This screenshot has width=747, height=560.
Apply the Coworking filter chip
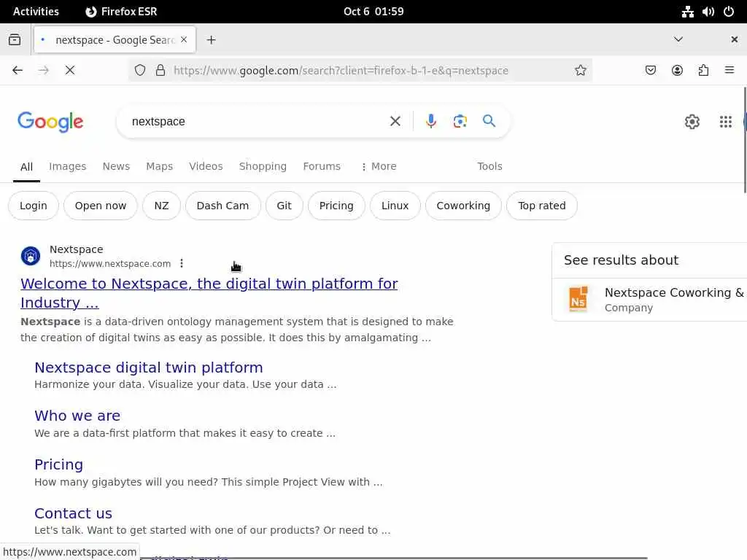point(463,206)
